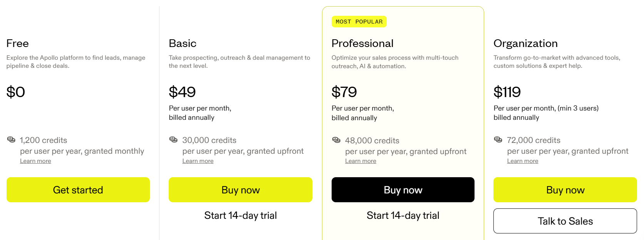Image resolution: width=644 pixels, height=240 pixels.
Task: Click the black Buy now button for Professional
Action: coord(403,190)
